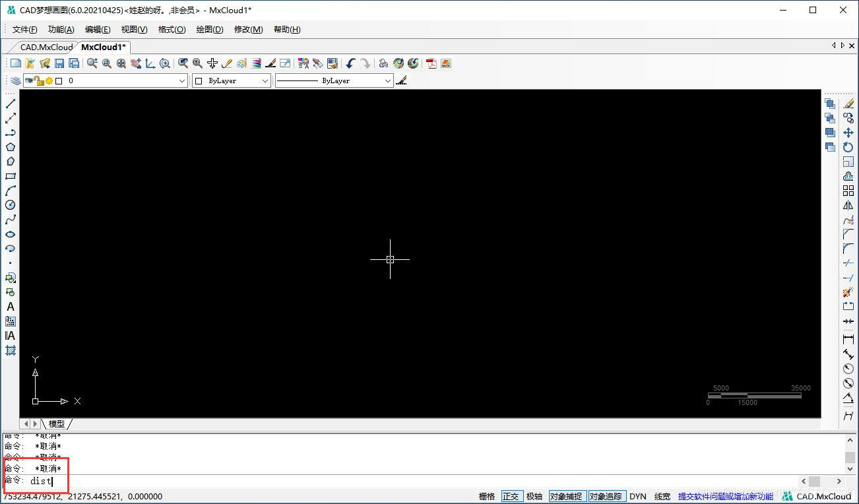Select the Angular dimension tool icon
859x504 pixels.
[848, 398]
